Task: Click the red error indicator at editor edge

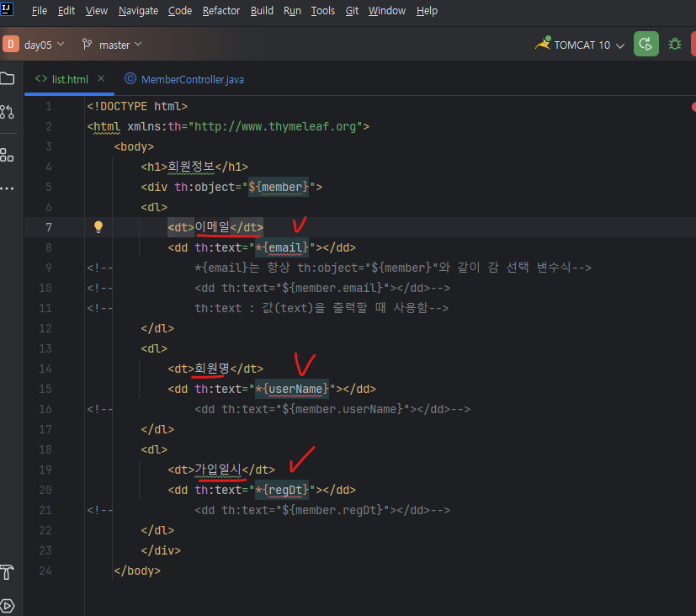Action: coord(693,107)
